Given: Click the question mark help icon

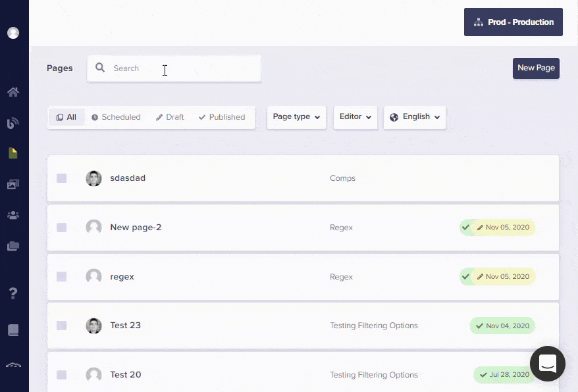Looking at the screenshot, I should 13,293.
